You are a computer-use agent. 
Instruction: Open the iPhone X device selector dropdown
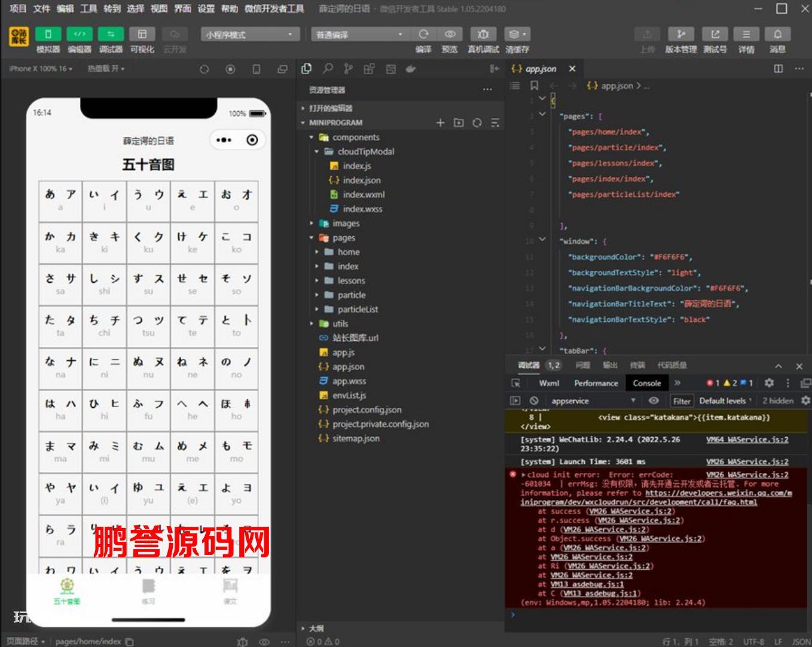coord(41,69)
